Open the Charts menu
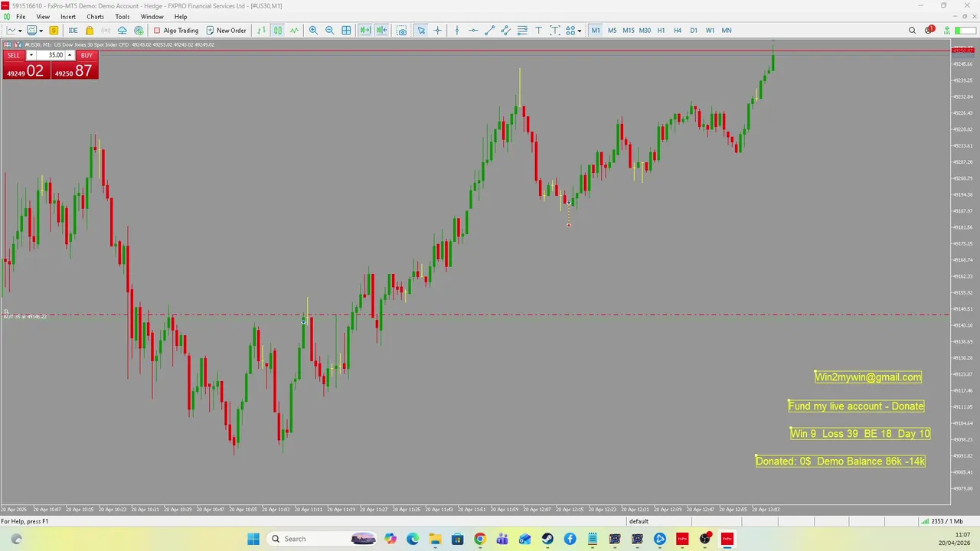Screen dimensions: 980x551 click(x=96, y=17)
